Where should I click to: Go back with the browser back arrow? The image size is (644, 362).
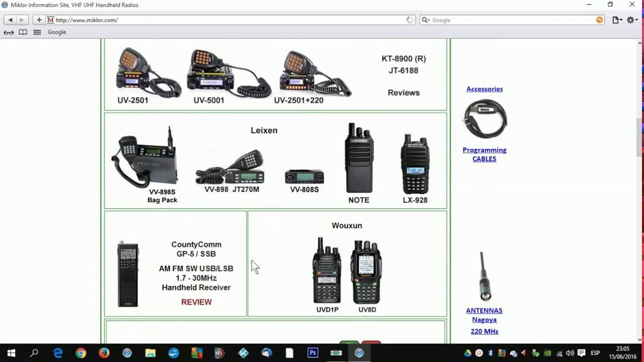pyautogui.click(x=10, y=20)
